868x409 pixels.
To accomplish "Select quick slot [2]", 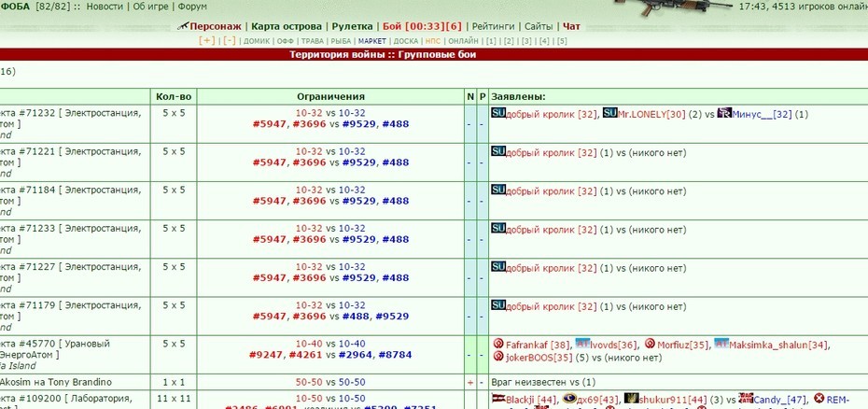I will 509,41.
